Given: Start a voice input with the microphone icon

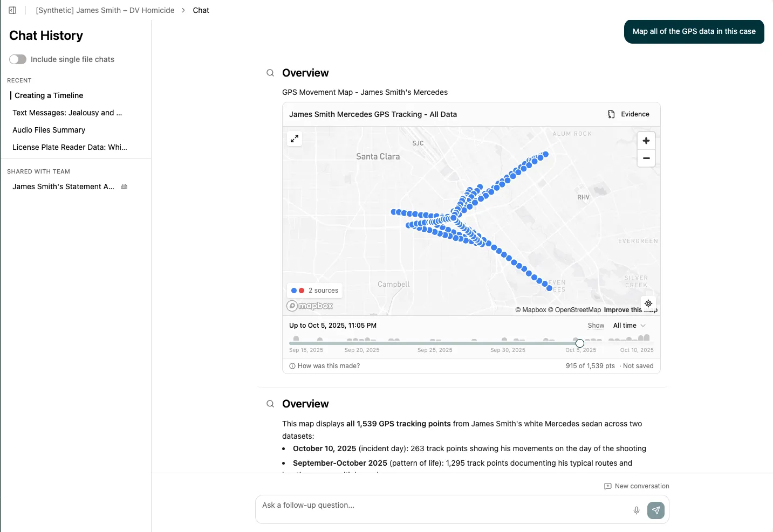Looking at the screenshot, I should coord(636,510).
